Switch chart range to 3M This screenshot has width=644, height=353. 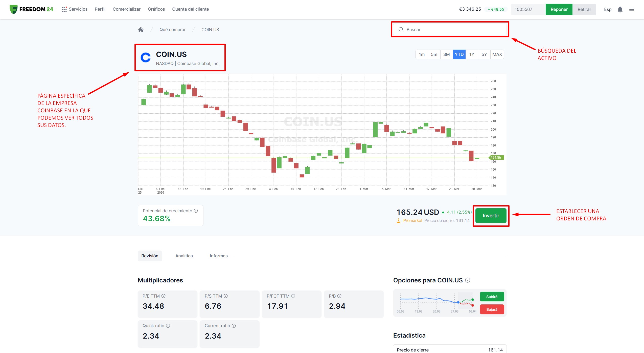coord(446,54)
